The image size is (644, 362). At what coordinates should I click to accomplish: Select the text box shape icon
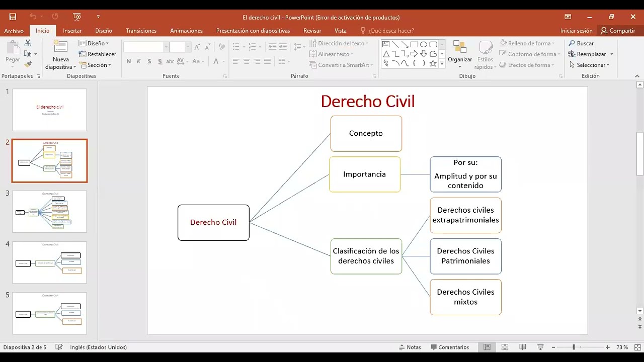coord(386,44)
